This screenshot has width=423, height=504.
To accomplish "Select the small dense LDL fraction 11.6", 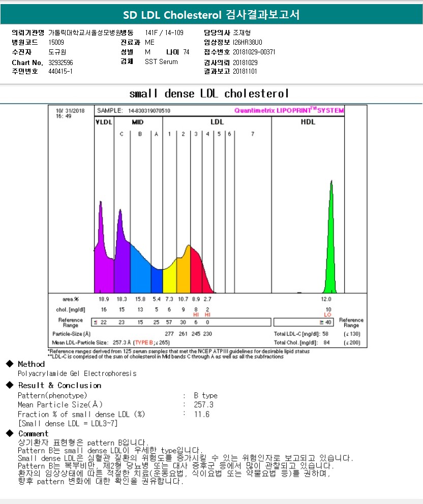I will pyautogui.click(x=202, y=414).
